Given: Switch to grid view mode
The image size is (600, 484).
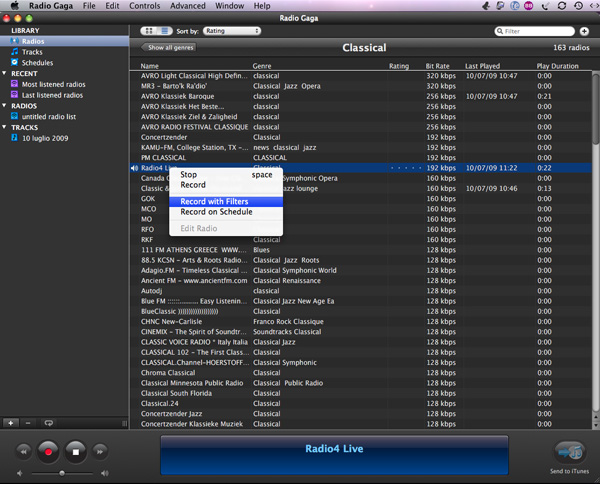Looking at the screenshot, I should click(149, 31).
